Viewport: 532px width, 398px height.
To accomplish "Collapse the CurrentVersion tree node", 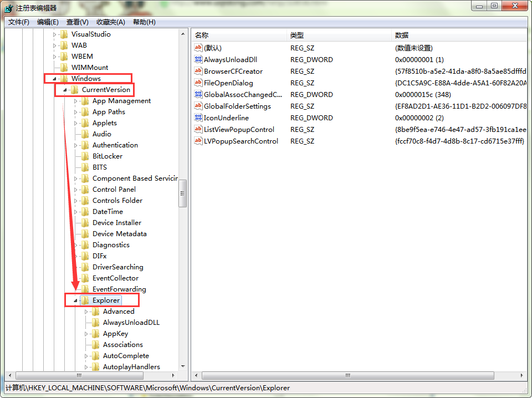I will pos(65,90).
